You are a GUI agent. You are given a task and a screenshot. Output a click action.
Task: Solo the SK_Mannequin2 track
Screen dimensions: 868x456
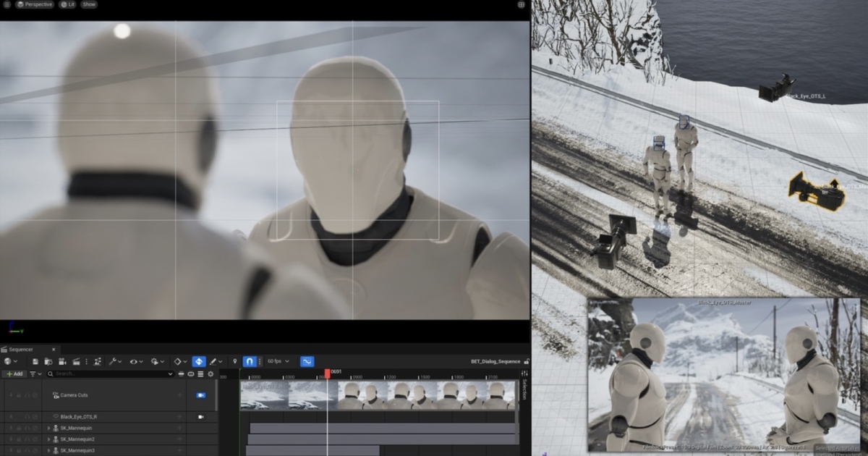[27, 439]
